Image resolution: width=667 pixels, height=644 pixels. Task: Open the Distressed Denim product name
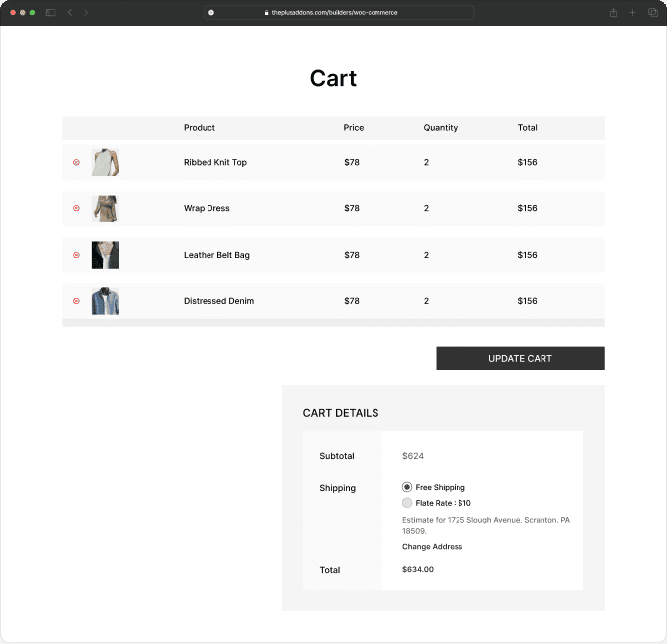[x=218, y=301]
